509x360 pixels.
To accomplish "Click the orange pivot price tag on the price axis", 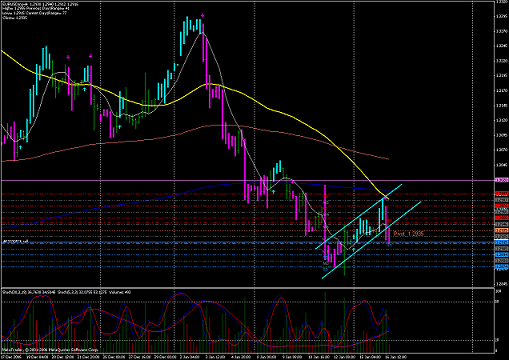I will click(x=502, y=230).
